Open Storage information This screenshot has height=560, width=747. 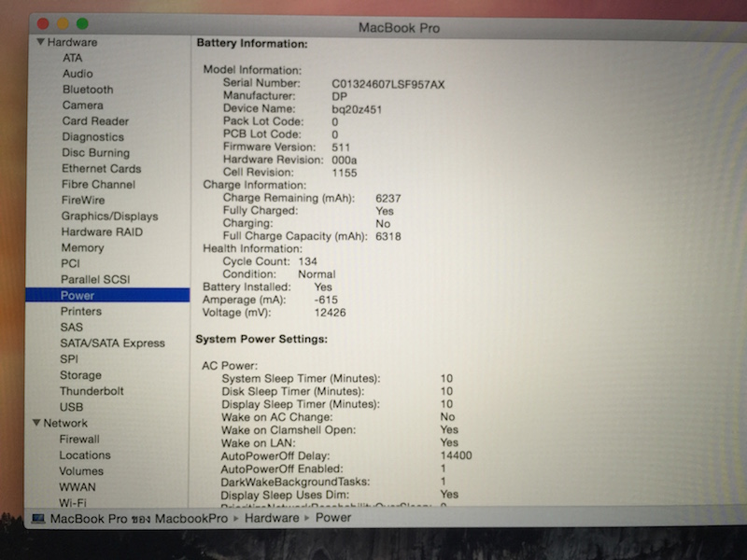click(x=80, y=375)
